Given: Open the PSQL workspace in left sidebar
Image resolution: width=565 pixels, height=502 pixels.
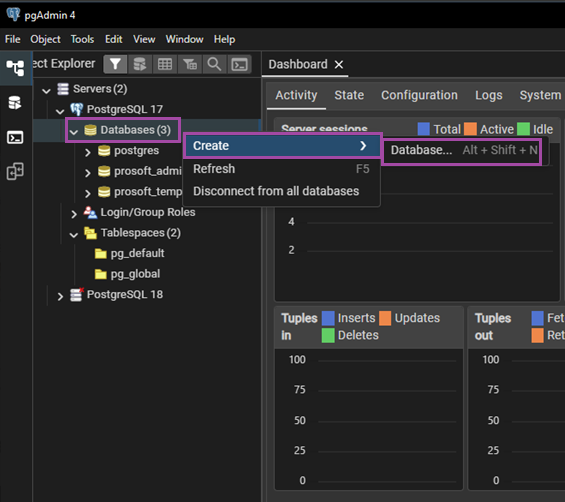Looking at the screenshot, I should 15,137.
